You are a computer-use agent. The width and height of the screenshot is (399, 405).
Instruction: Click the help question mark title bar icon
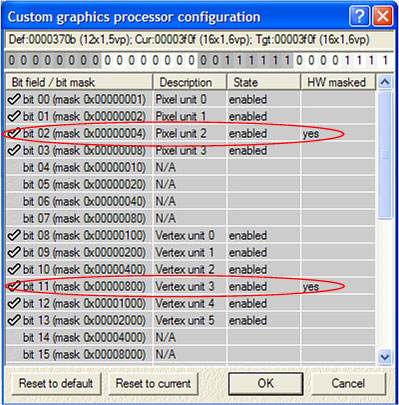tap(360, 15)
